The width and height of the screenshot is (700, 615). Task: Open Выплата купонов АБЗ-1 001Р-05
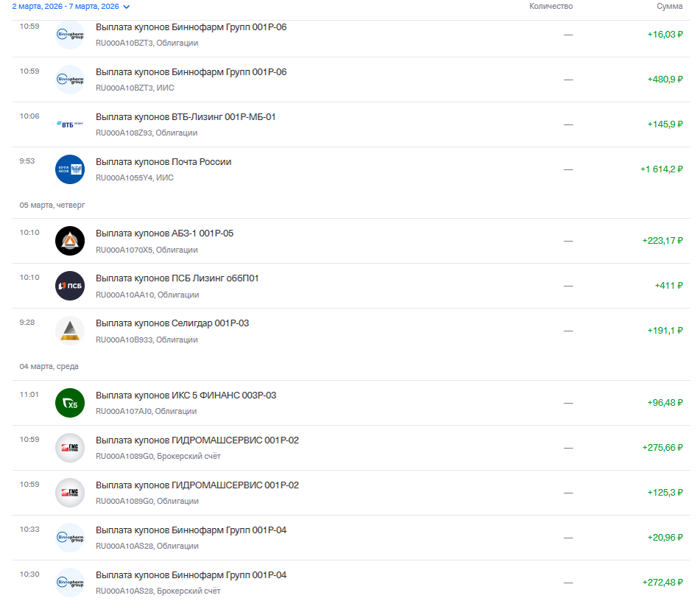tap(351, 241)
